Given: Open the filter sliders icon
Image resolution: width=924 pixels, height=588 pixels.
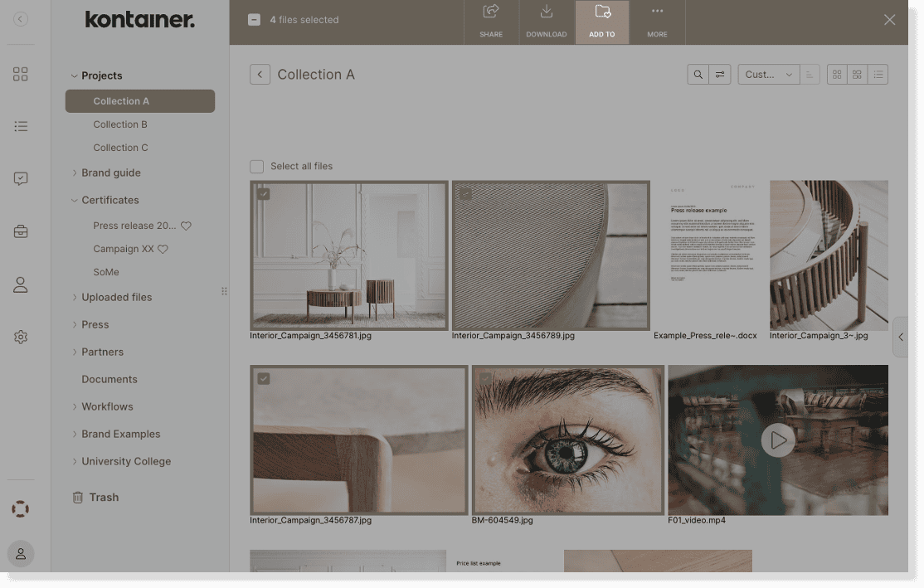Looking at the screenshot, I should pos(720,75).
